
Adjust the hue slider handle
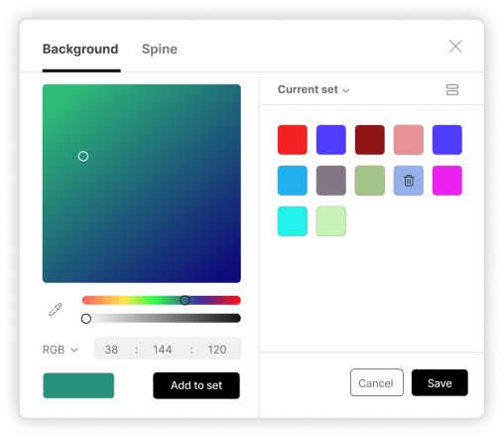[185, 300]
